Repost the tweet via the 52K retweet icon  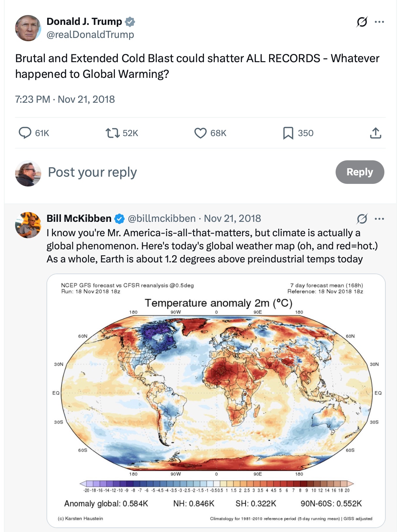tap(112, 133)
